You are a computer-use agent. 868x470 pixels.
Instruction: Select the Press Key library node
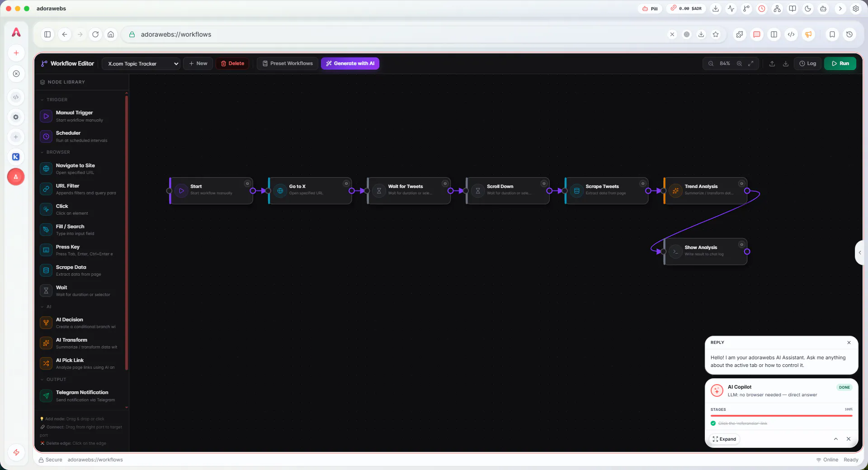[82, 250]
